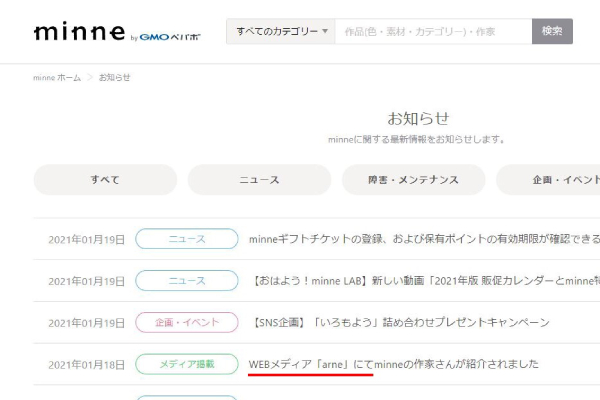This screenshot has height=400, width=600.
Task: Select the ニュース filter tab
Action: click(x=259, y=180)
